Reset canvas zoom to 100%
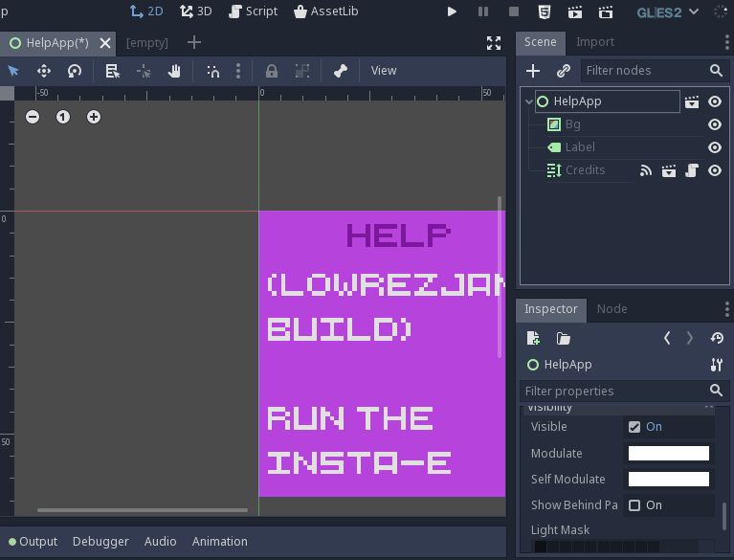Screen dimensions: 734x560 [63, 117]
